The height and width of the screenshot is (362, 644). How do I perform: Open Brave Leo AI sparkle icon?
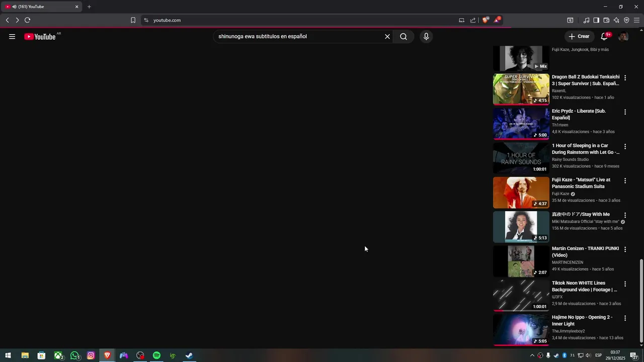pos(616,20)
